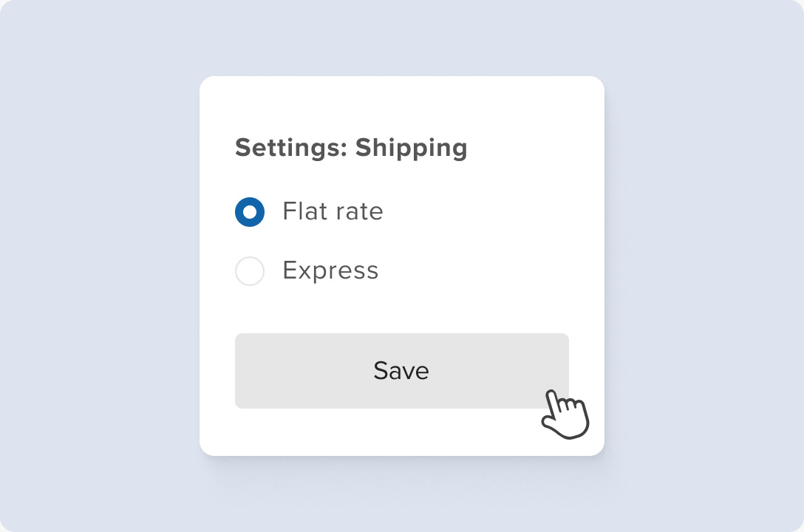Click the word "Shipping" in the title
Image resolution: width=804 pixels, height=532 pixels.
click(x=411, y=148)
